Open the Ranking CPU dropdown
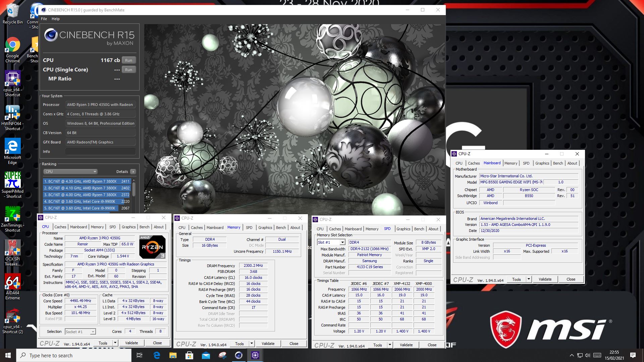Image resolution: width=644 pixels, height=362 pixels. pos(70,172)
